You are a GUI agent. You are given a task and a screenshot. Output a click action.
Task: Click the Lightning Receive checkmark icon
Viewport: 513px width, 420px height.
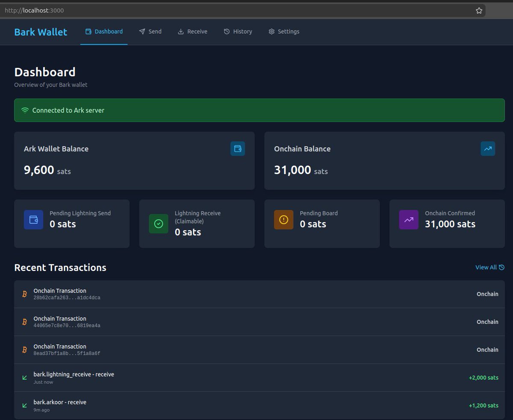[x=159, y=224]
